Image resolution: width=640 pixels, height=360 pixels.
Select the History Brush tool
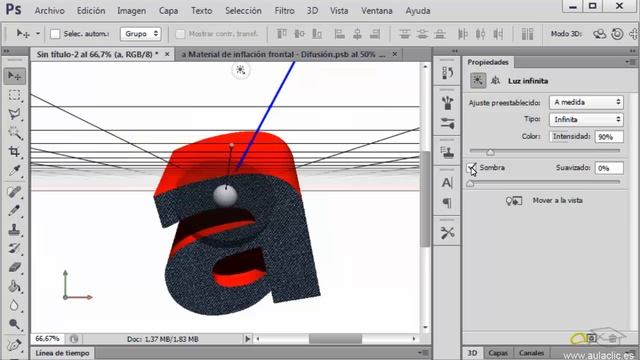click(15, 248)
